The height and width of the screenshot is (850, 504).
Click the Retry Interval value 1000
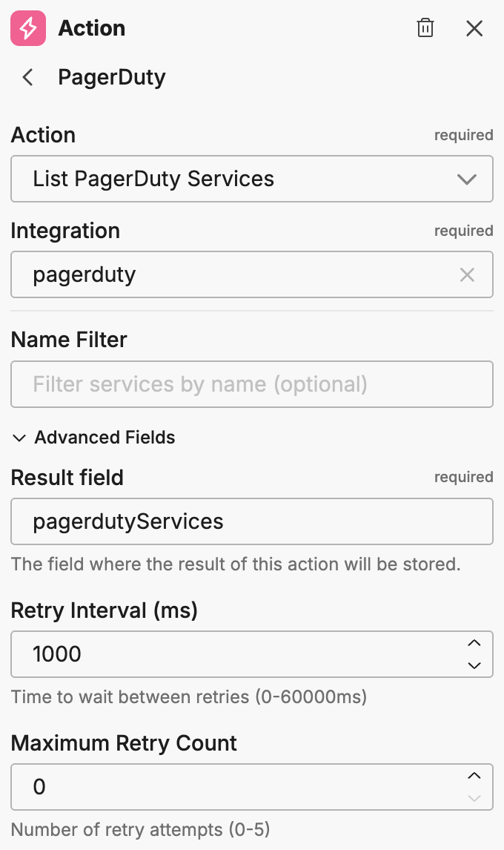(x=222, y=654)
